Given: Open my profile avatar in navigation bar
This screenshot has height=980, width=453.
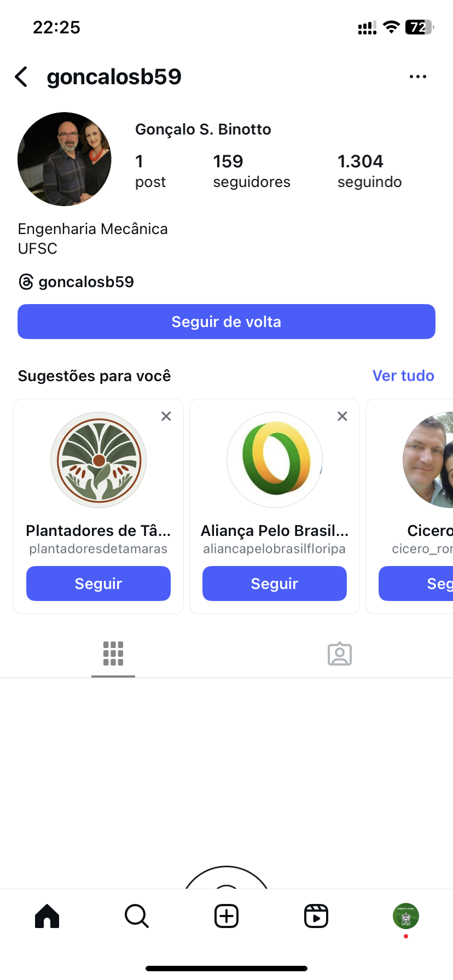Looking at the screenshot, I should pos(405,916).
